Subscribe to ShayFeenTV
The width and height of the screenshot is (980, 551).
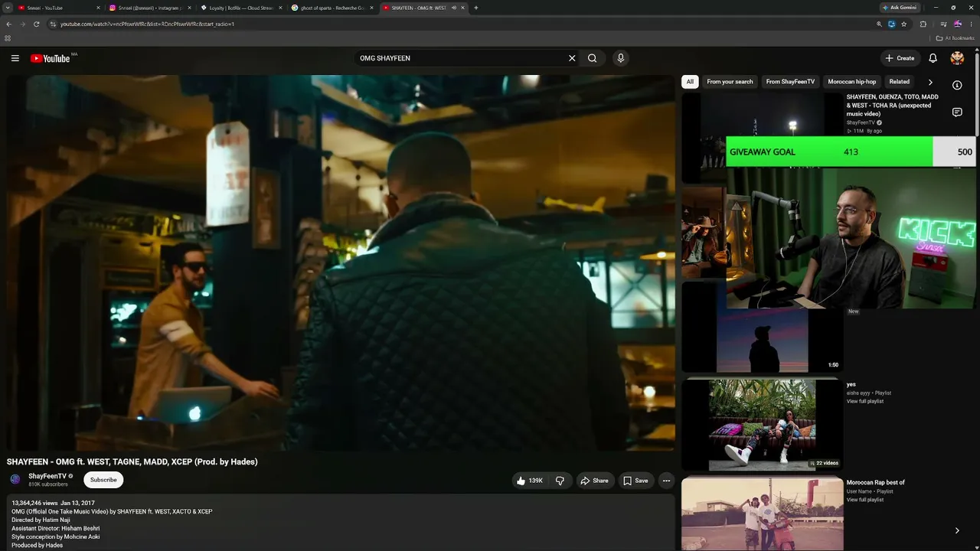[103, 480]
